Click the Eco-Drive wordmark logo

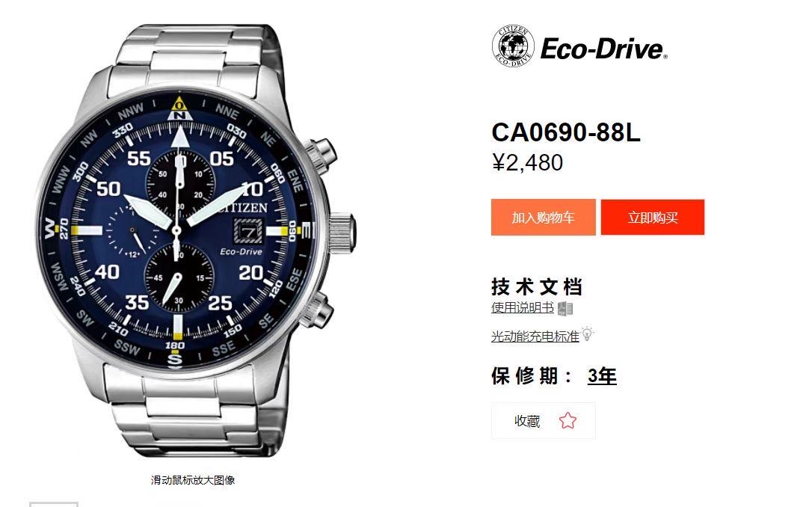(604, 49)
